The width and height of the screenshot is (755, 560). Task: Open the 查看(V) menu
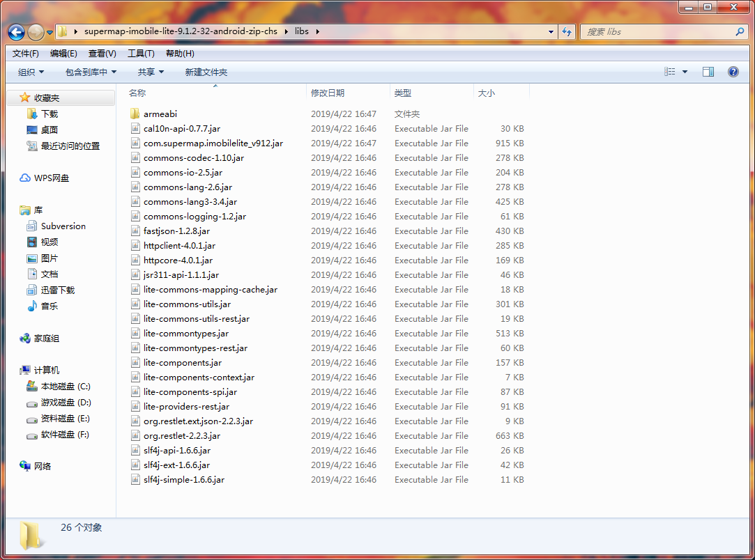(x=102, y=54)
